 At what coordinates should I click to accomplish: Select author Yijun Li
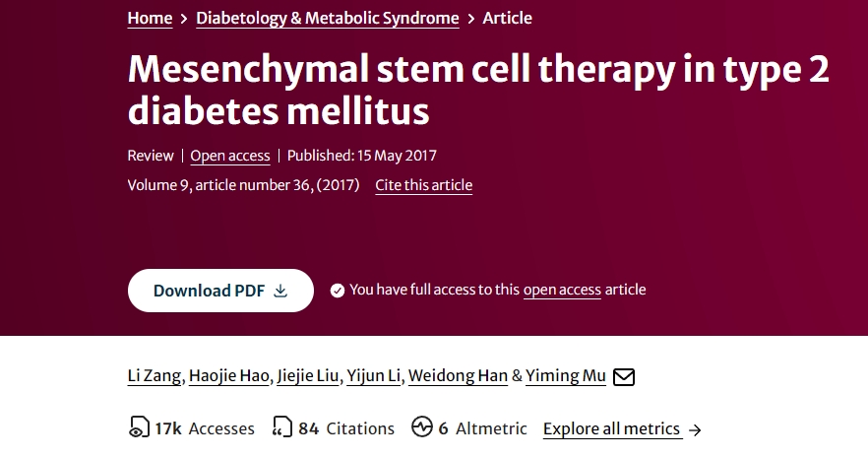point(374,376)
